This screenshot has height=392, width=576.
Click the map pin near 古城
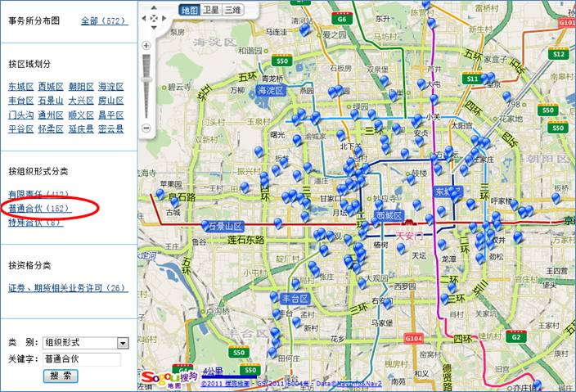click(160, 195)
